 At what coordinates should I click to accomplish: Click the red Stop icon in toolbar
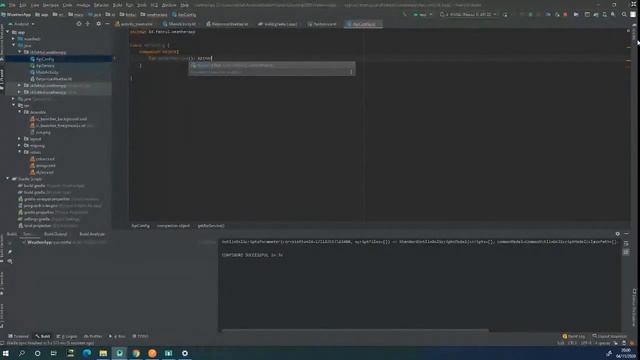click(x=565, y=15)
